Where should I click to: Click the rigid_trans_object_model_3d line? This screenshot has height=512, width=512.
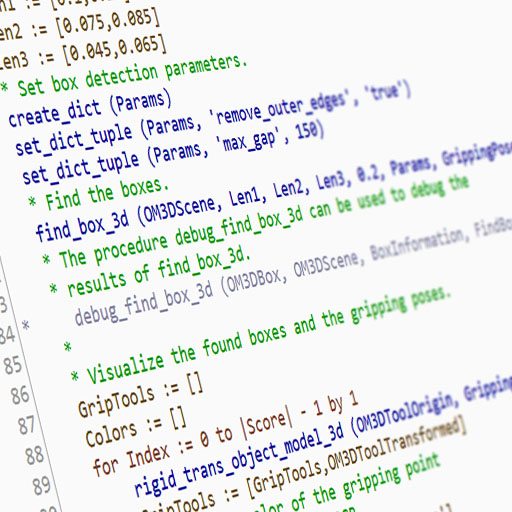[x=323, y=435]
